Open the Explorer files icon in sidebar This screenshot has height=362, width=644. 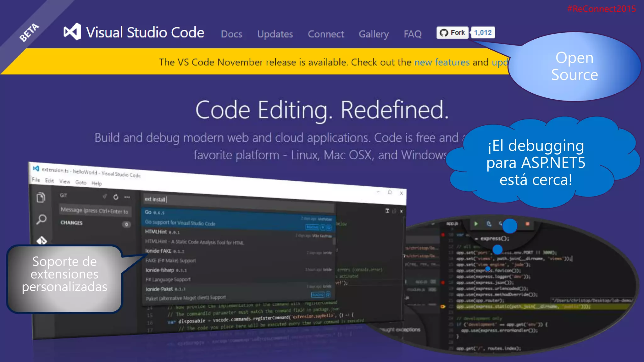click(x=41, y=197)
